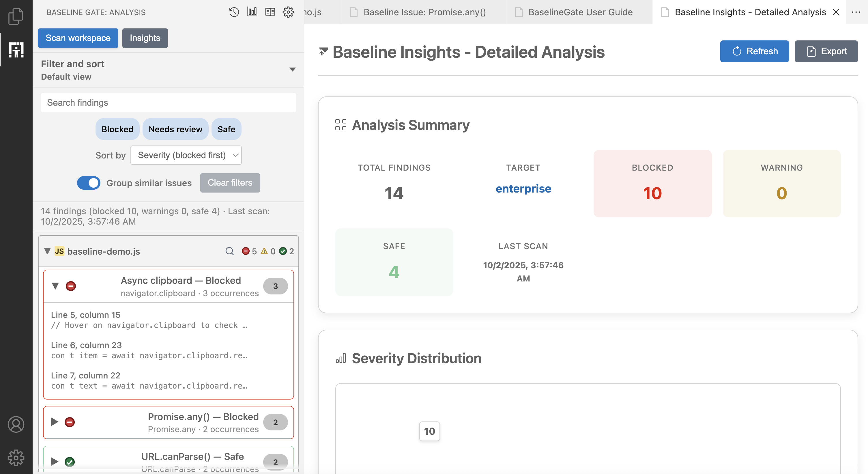Switch to Baseline Issue: Promise.any() tab

424,12
